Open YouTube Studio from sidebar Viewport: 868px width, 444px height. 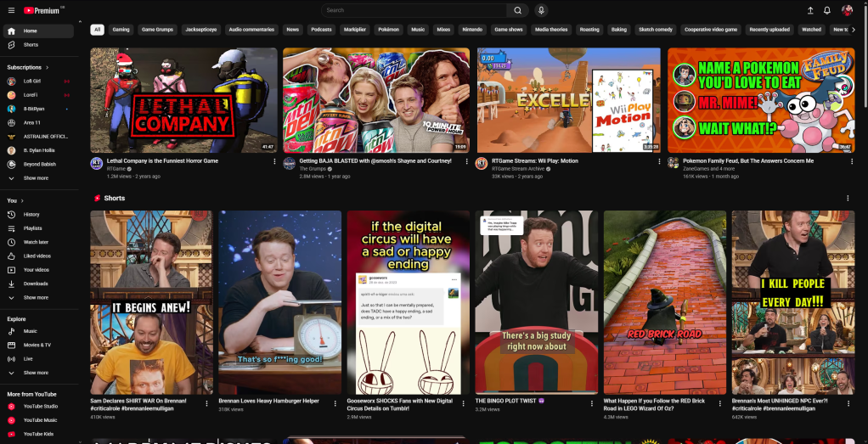pyautogui.click(x=40, y=407)
